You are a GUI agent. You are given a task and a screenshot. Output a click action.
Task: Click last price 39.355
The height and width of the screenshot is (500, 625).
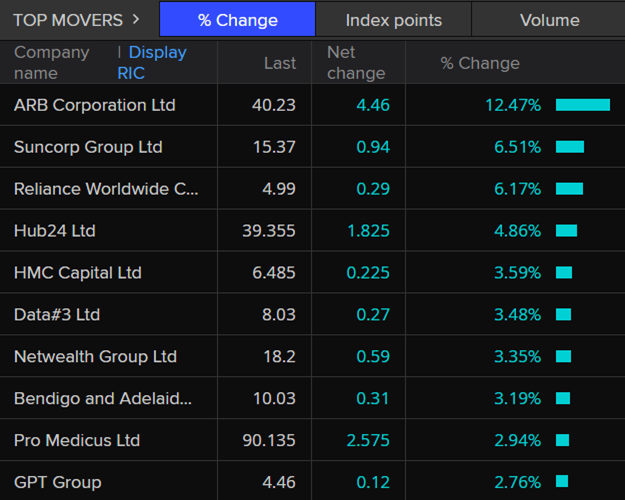269,231
